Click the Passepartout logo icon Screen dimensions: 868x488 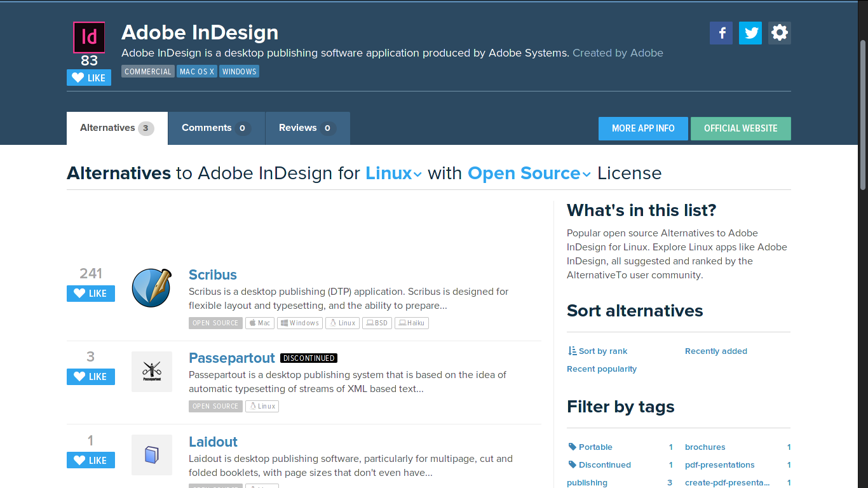152,372
